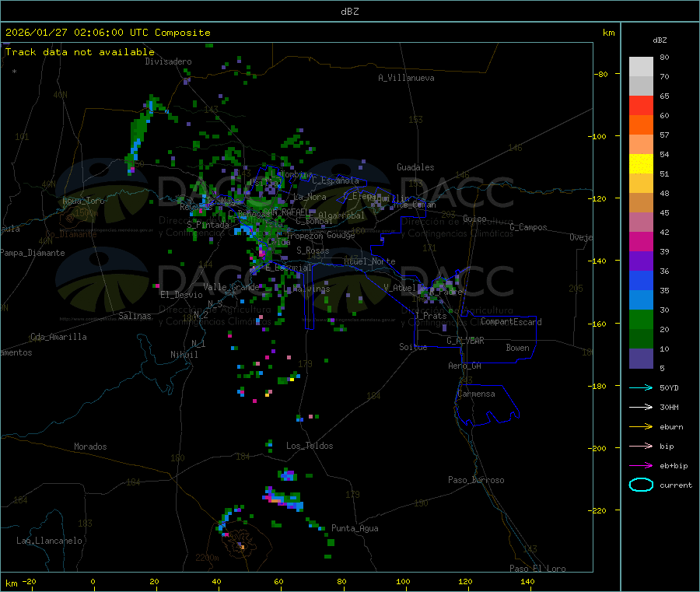The image size is (700, 592).
Task: Click the pink bip arrow icon
Action: [641, 446]
